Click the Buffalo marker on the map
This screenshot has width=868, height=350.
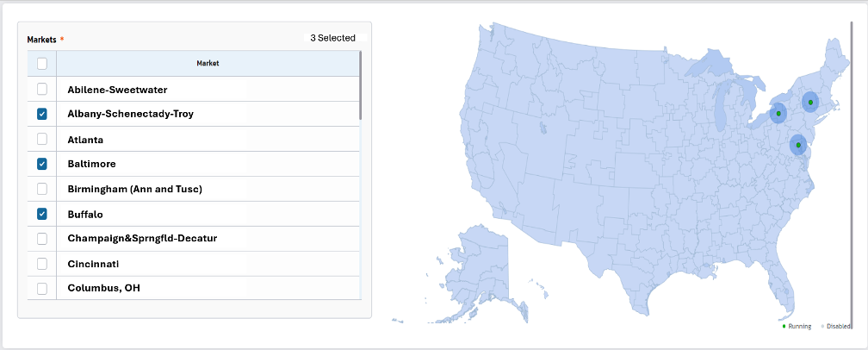coord(778,113)
